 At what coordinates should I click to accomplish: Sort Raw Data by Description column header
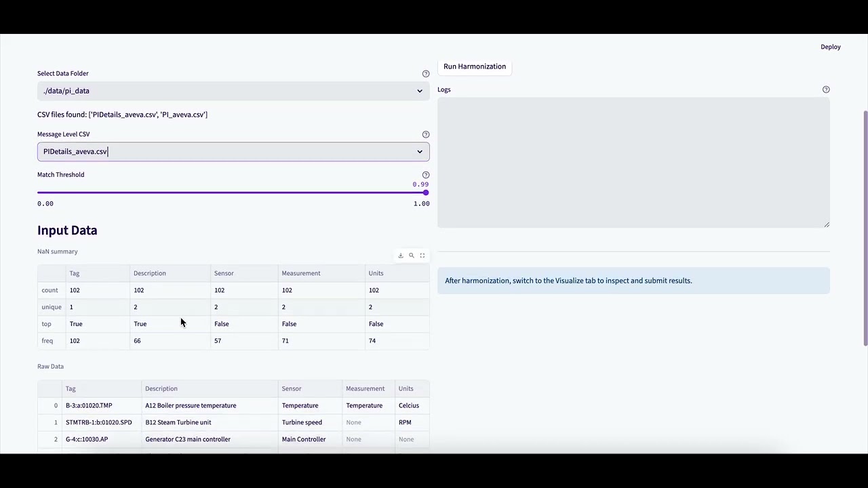coord(210,388)
